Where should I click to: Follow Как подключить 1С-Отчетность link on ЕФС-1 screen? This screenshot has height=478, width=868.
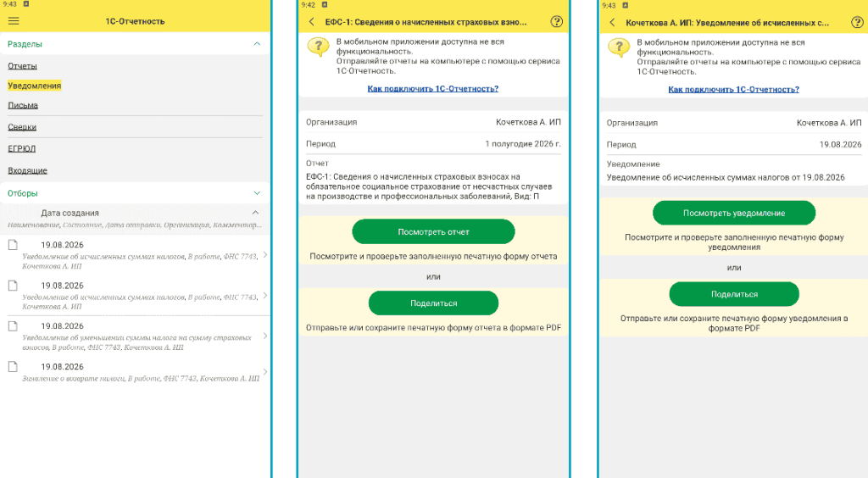pyautogui.click(x=433, y=88)
